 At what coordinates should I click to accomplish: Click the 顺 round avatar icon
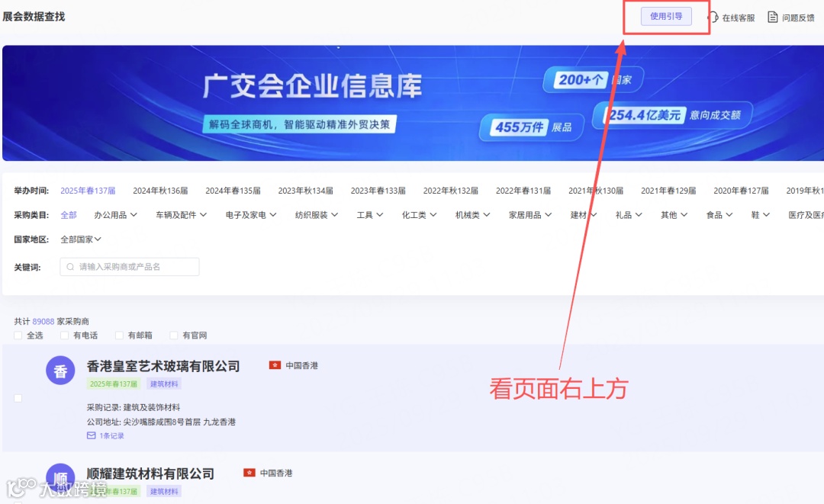60,478
